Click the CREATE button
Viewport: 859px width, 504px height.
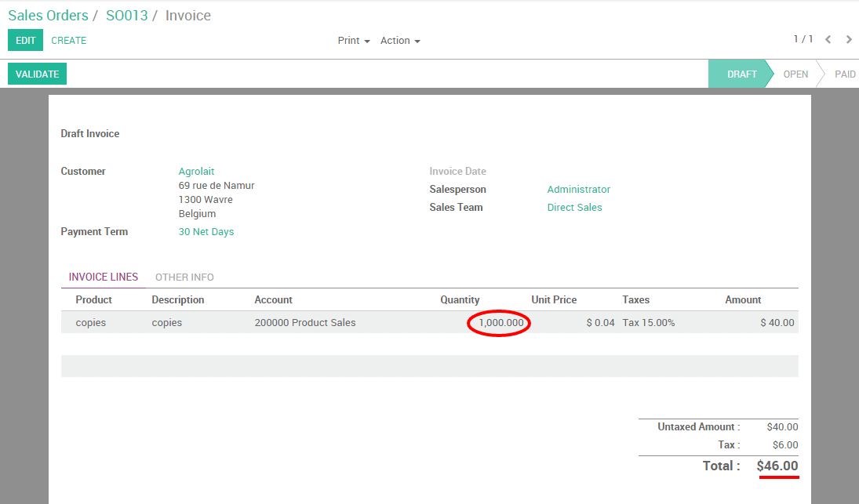click(68, 39)
